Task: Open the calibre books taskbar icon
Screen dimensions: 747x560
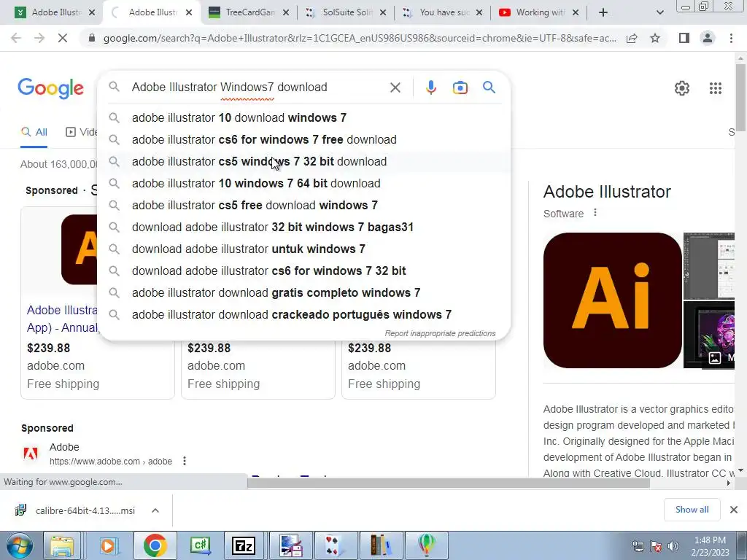Action: coord(381,545)
